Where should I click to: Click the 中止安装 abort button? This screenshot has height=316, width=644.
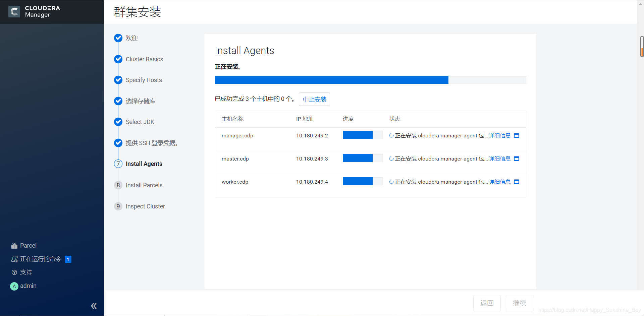pos(314,99)
